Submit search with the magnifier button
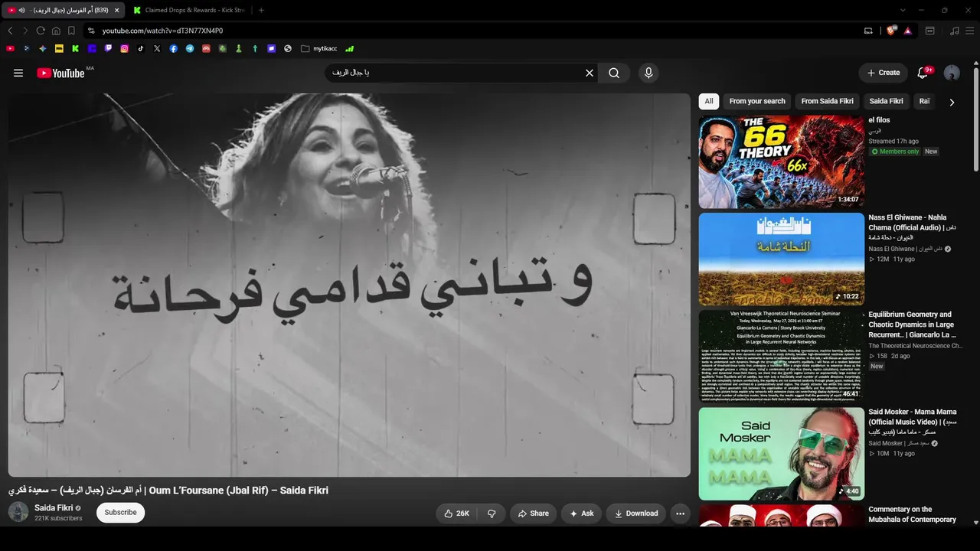980x551 pixels. (x=614, y=73)
